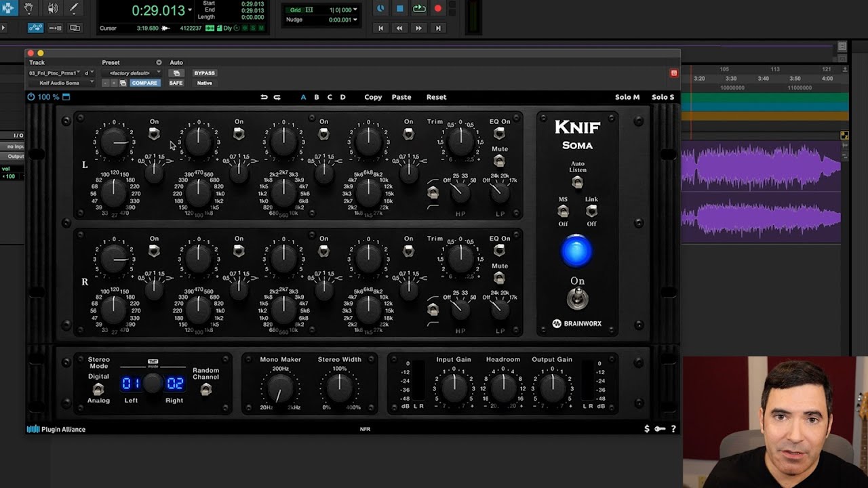The image size is (868, 488).
Task: Flip the main On power switch under blue lamp
Action: [577, 298]
